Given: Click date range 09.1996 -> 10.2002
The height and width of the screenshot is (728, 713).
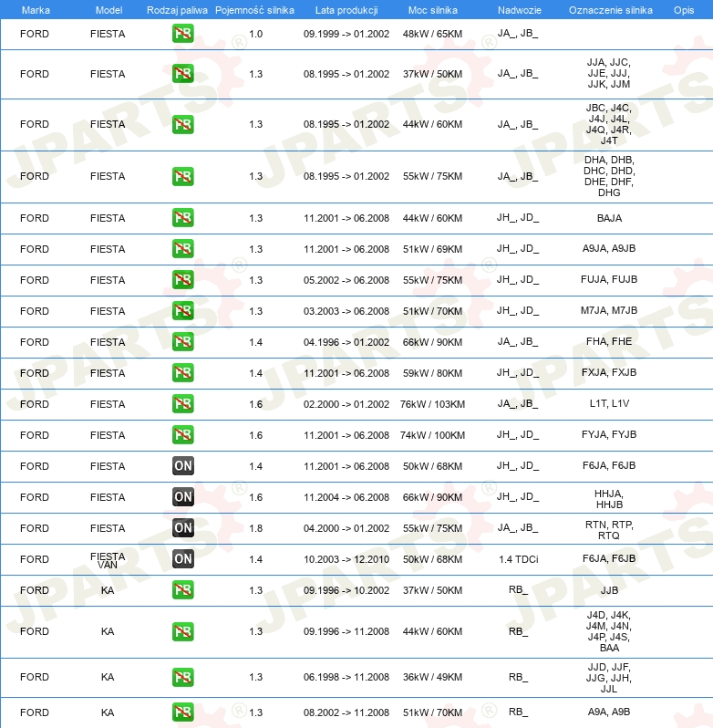Looking at the screenshot, I should point(346,590).
